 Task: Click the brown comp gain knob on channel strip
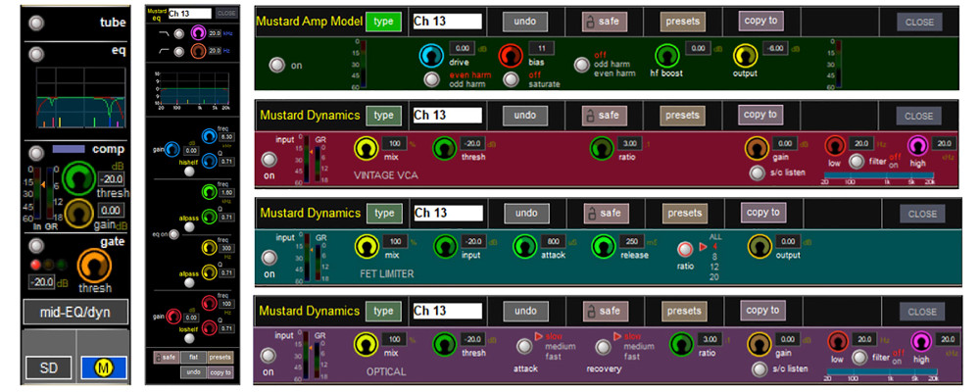(x=78, y=214)
